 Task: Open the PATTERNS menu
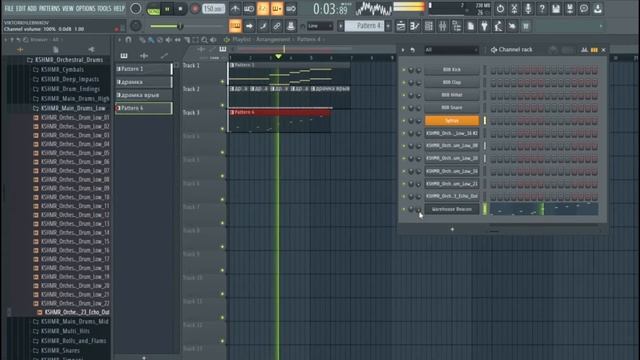click(x=49, y=8)
